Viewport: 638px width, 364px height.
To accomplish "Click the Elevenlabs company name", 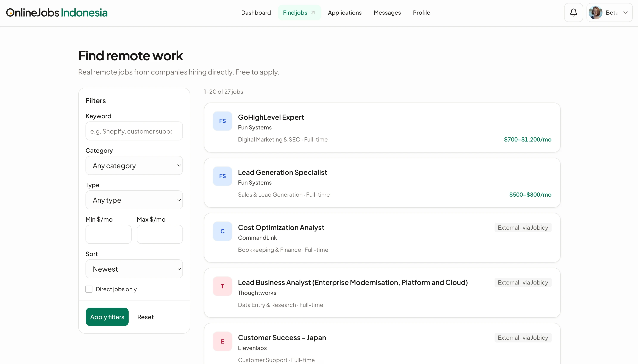I will pyautogui.click(x=252, y=348).
